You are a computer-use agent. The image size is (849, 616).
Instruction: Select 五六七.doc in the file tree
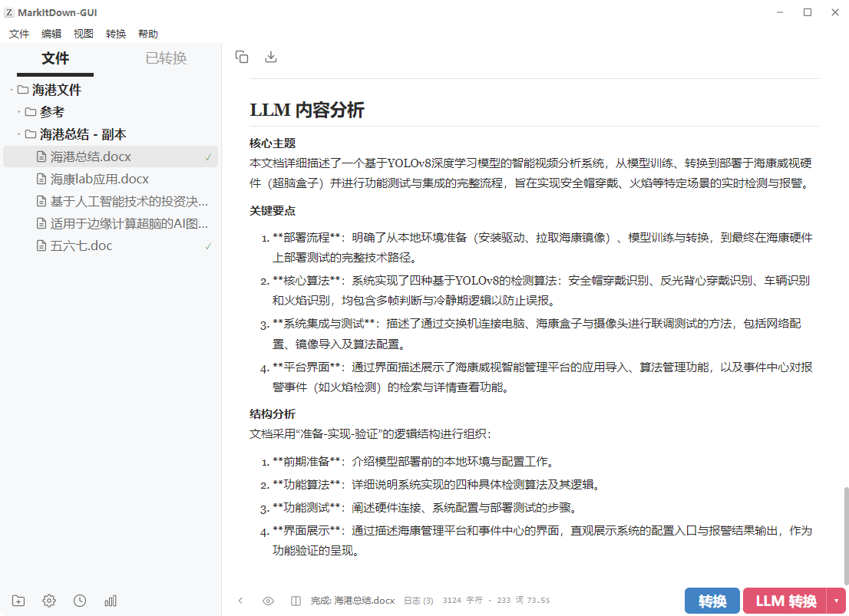pos(111,245)
